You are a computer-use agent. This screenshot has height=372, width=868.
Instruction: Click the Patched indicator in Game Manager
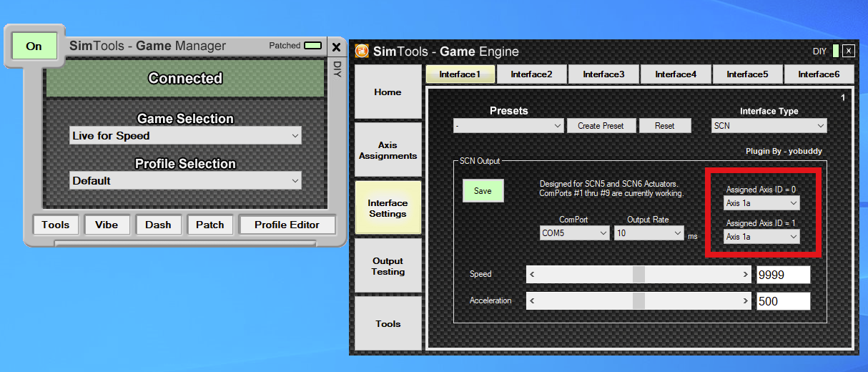click(312, 45)
